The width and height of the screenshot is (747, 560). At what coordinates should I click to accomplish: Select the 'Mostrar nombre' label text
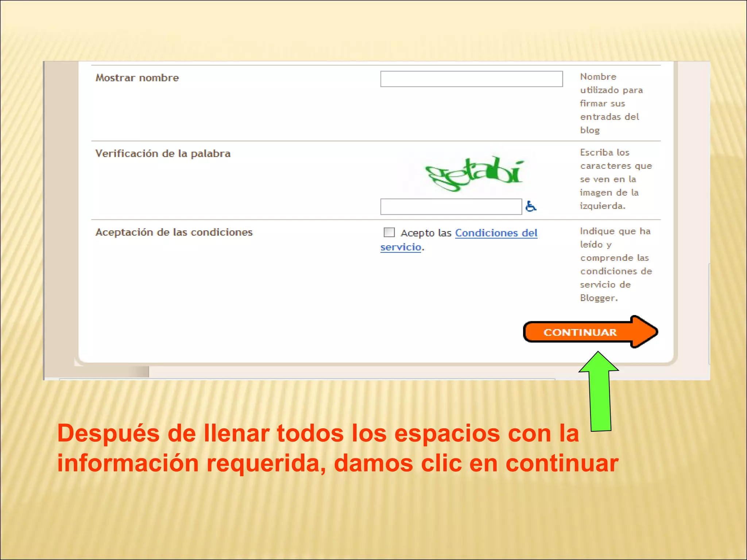tap(137, 78)
